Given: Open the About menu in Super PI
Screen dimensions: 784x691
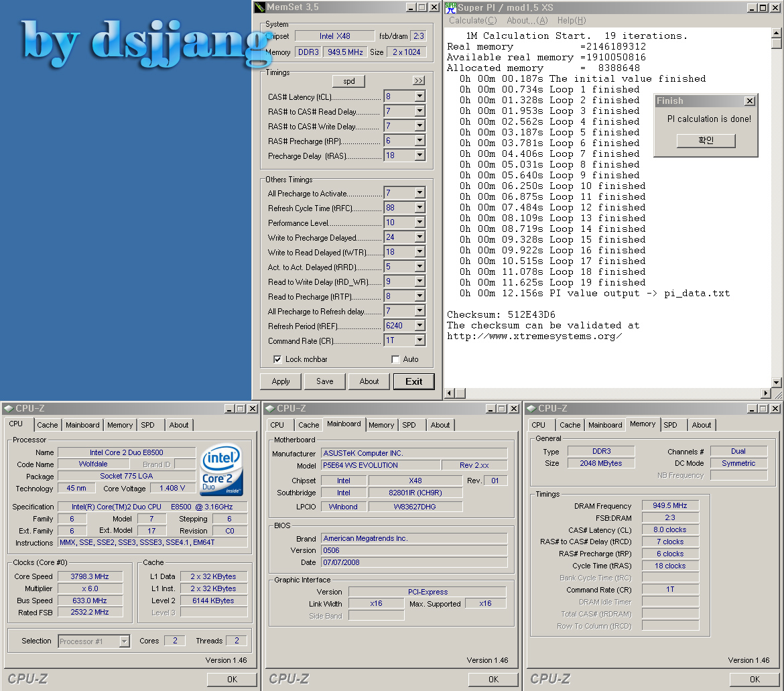Looking at the screenshot, I should (527, 21).
